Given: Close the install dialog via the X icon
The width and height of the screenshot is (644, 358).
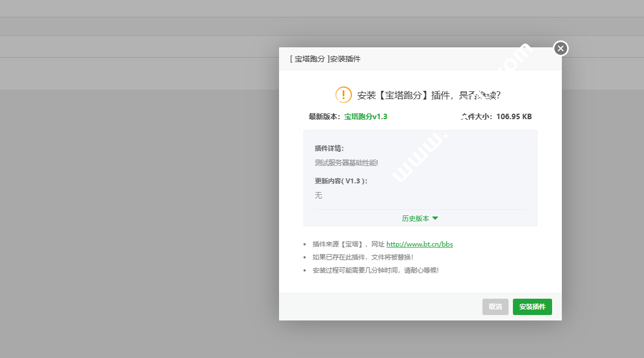Looking at the screenshot, I should 560,48.
